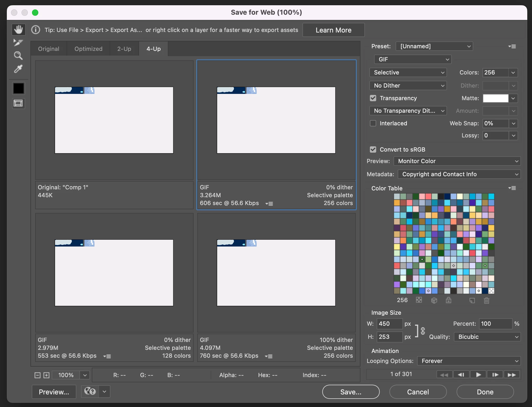The height and width of the screenshot is (407, 532).
Task: Play the animation
Action: point(478,374)
